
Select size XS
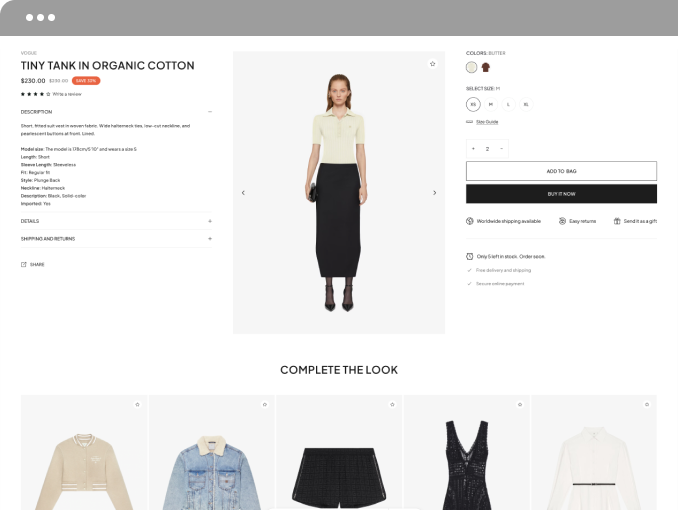coord(473,104)
